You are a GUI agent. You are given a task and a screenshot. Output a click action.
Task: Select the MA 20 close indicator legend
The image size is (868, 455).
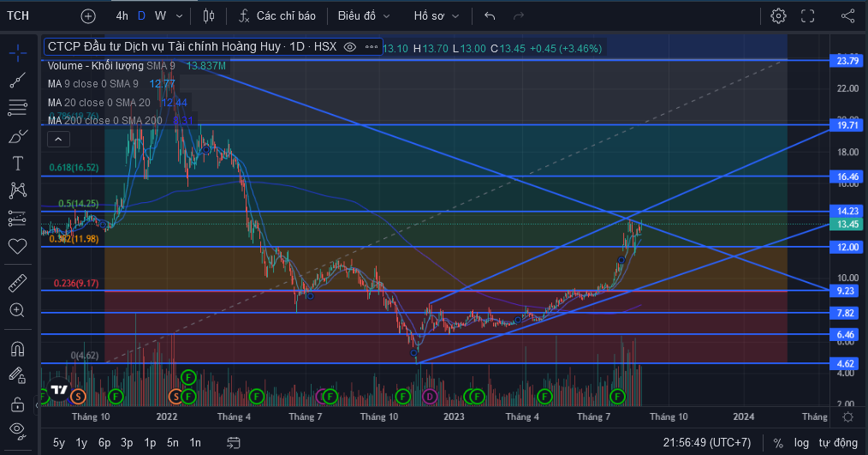[x=99, y=103]
